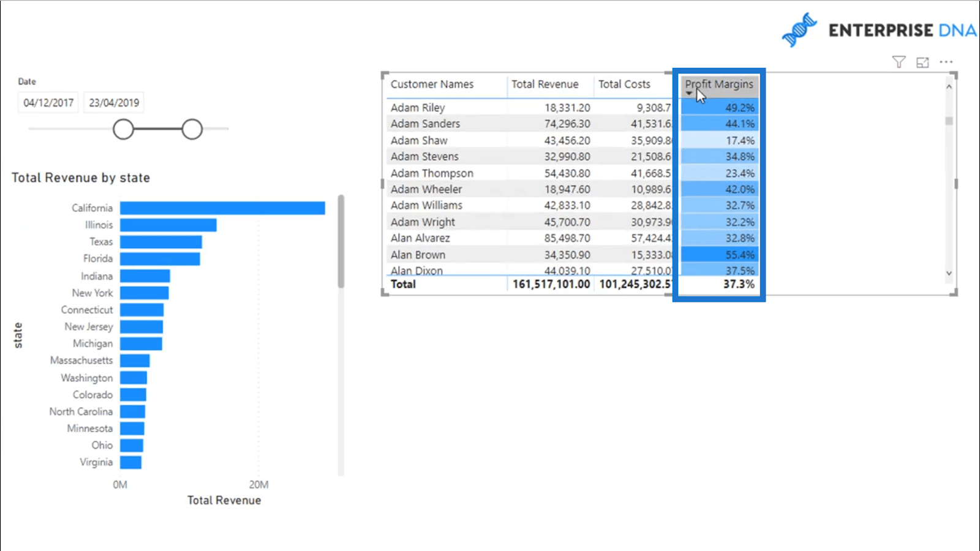
Task: Click the Customer Names column header
Action: 432,84
